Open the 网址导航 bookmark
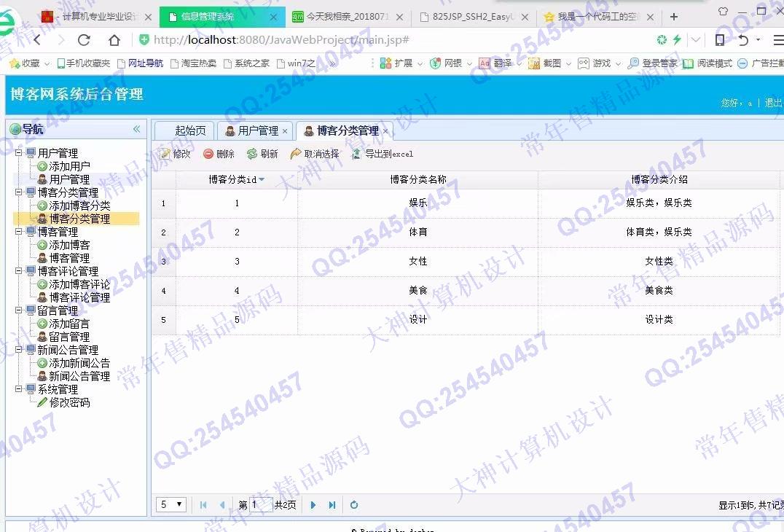The height and width of the screenshot is (532, 784). point(141,63)
